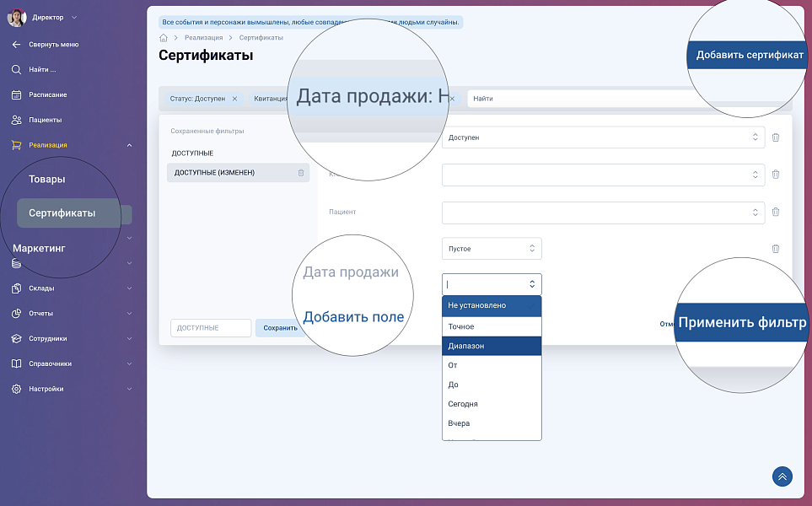Screen dimensions: 812x506
Task: Remove the Статус: Доступен filter chip
Action: click(234, 99)
